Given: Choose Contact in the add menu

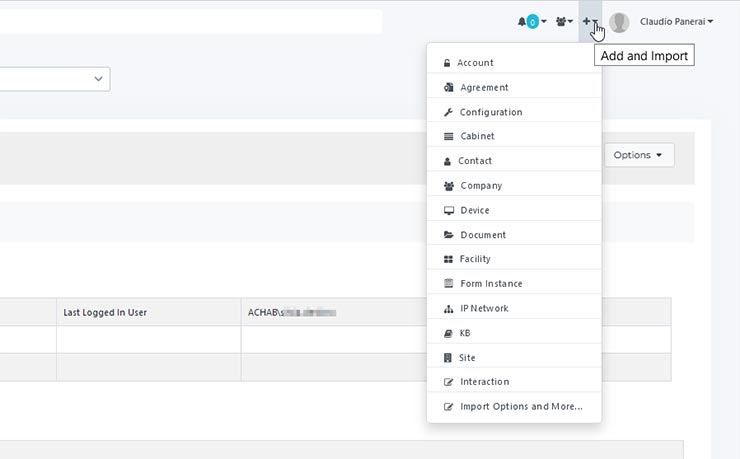Looking at the screenshot, I should pyautogui.click(x=475, y=161).
